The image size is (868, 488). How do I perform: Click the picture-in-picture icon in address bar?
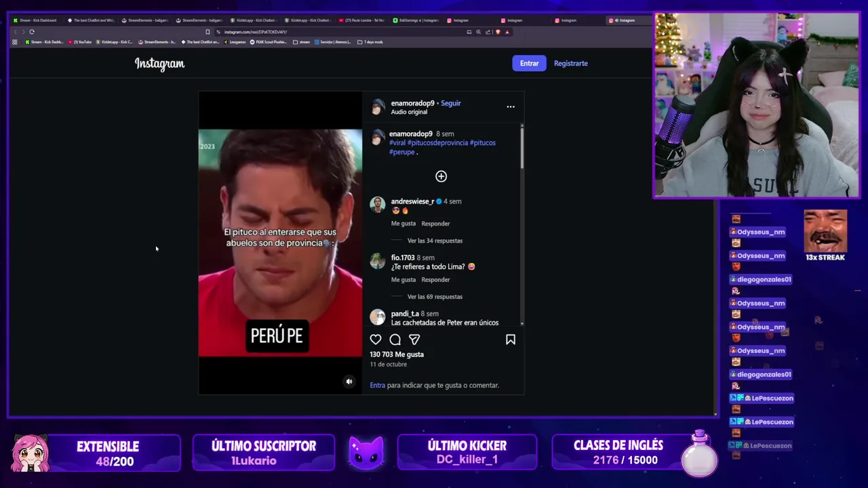pos(469,32)
